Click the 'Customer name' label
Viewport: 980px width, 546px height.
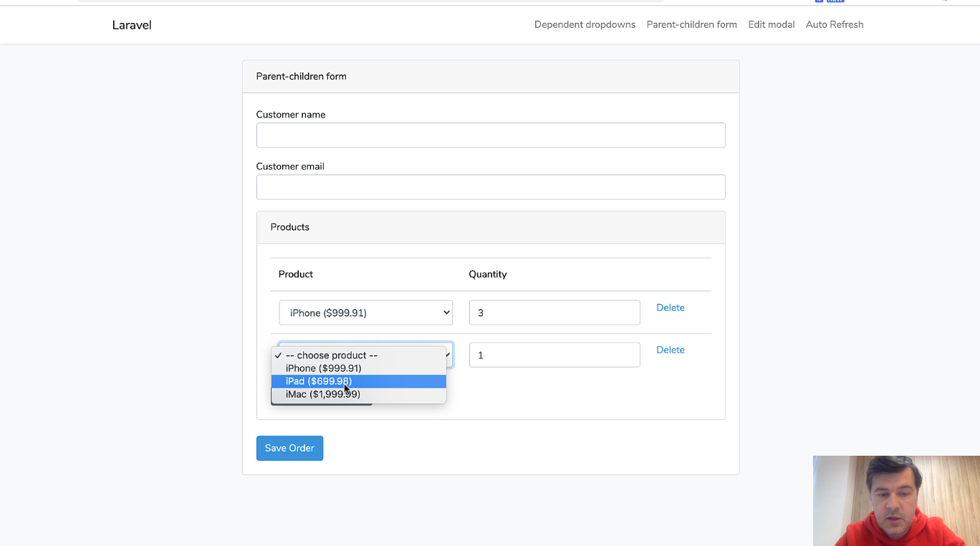(291, 115)
